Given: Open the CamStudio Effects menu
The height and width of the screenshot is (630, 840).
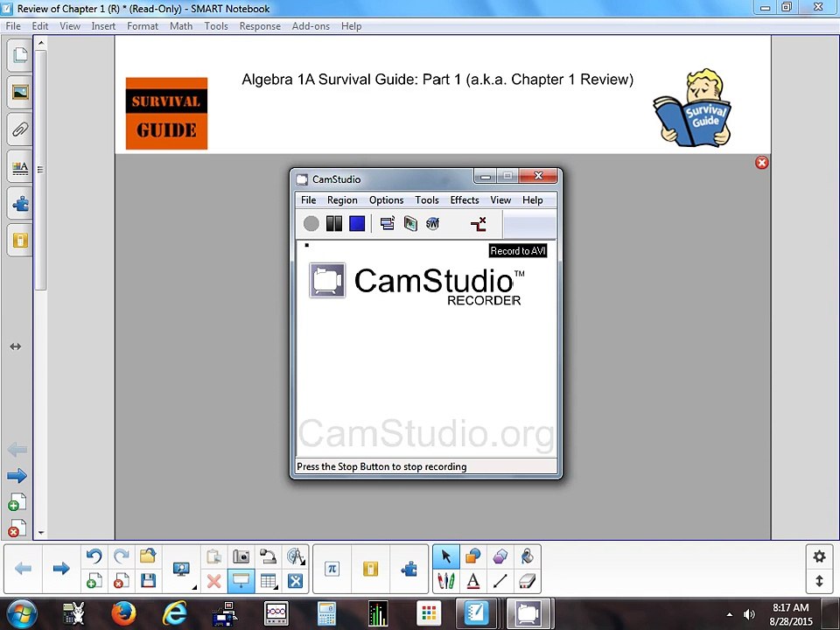Looking at the screenshot, I should [465, 199].
